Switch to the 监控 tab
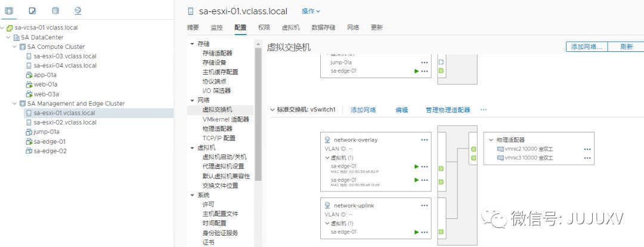Image resolution: width=644 pixels, height=247 pixels. 216,27
